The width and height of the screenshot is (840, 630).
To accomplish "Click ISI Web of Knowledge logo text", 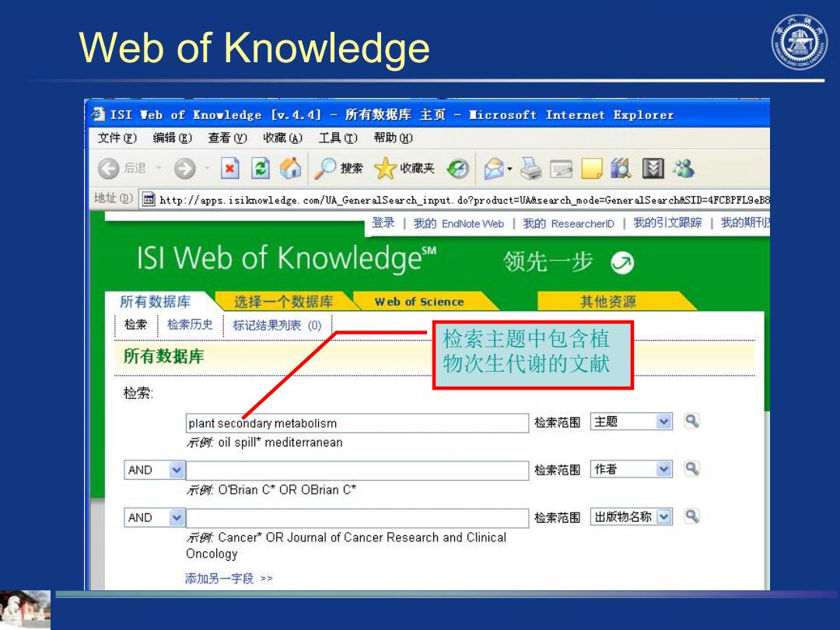I will (x=286, y=257).
